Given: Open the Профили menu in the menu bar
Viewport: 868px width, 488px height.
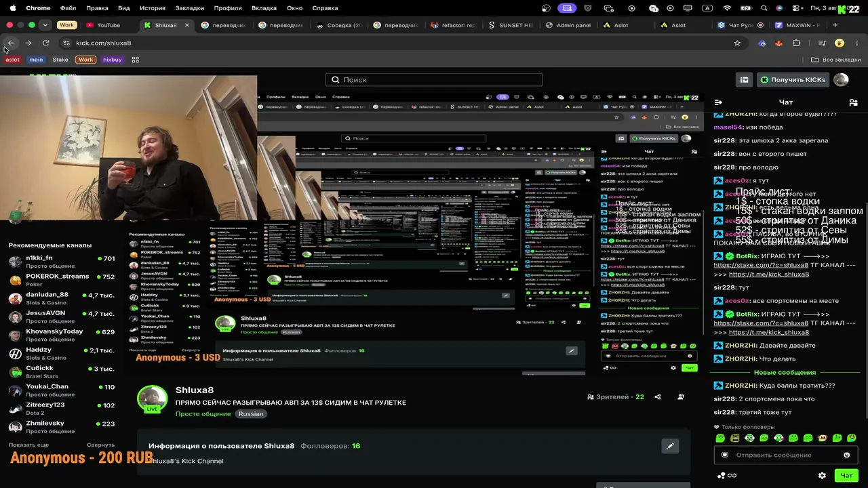Looking at the screenshot, I should [x=228, y=8].
